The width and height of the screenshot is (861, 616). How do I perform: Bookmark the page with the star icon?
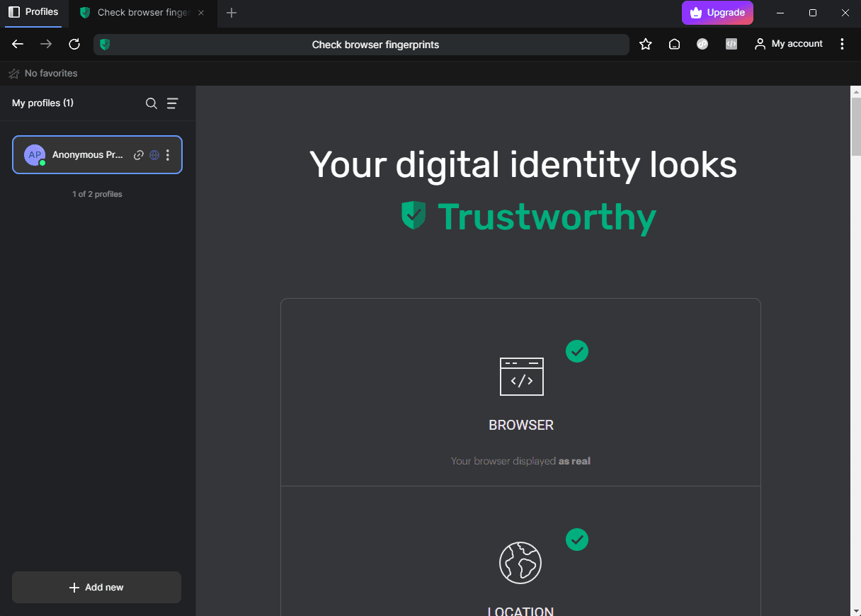645,44
